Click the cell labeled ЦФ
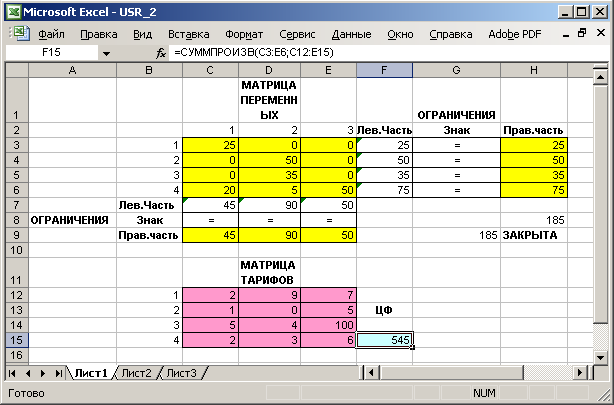Image resolution: width=614 pixels, height=405 pixels. 384,310
